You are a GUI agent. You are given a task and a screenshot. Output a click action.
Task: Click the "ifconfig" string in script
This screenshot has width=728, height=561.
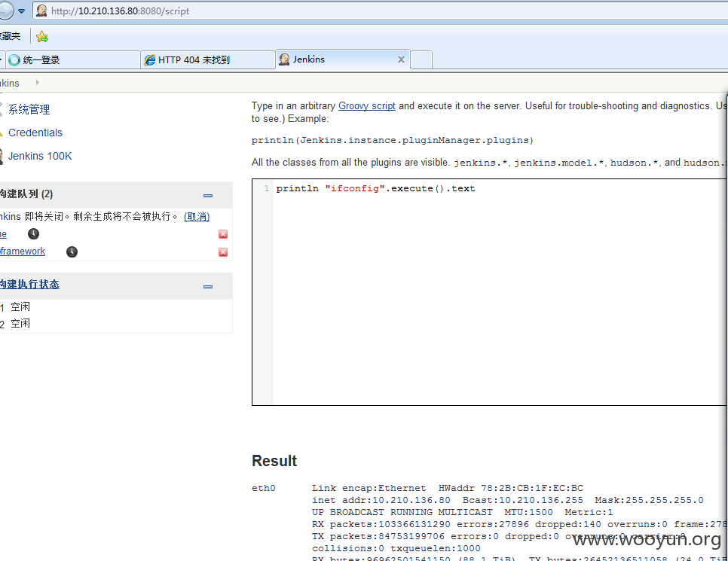coord(355,188)
